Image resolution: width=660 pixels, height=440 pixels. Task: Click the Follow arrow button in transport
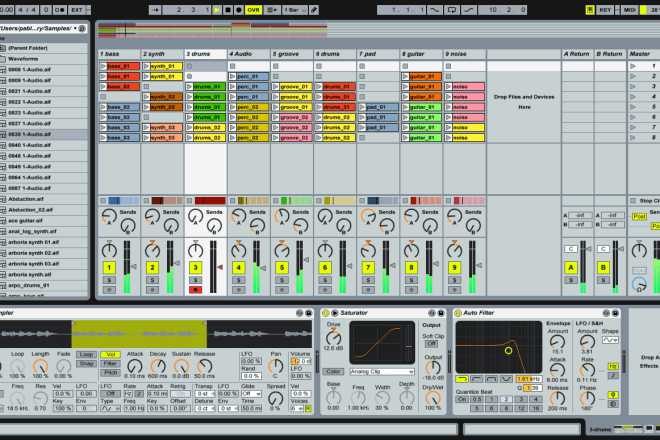tap(155, 10)
